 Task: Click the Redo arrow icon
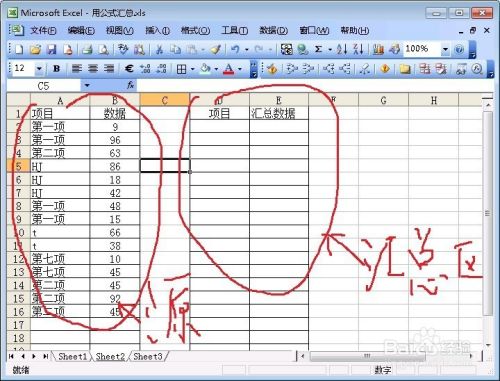click(259, 50)
